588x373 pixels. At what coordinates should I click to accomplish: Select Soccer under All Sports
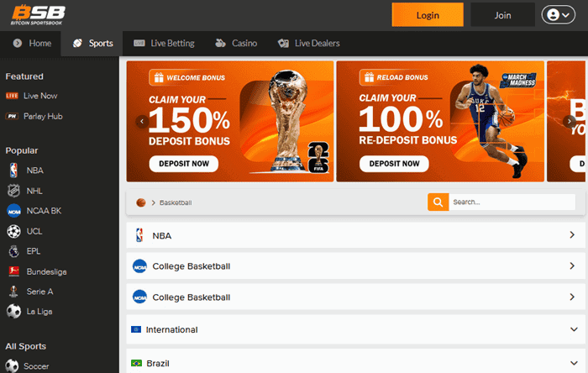36,366
